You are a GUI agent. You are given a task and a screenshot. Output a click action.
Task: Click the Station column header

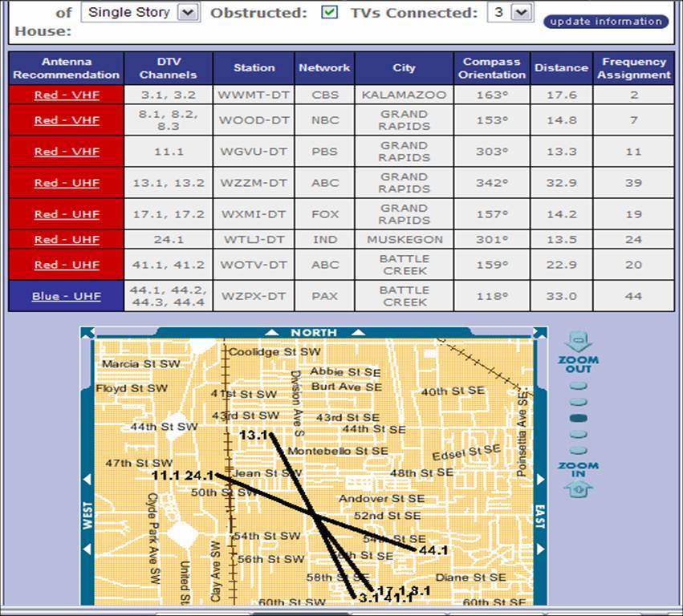click(x=254, y=68)
